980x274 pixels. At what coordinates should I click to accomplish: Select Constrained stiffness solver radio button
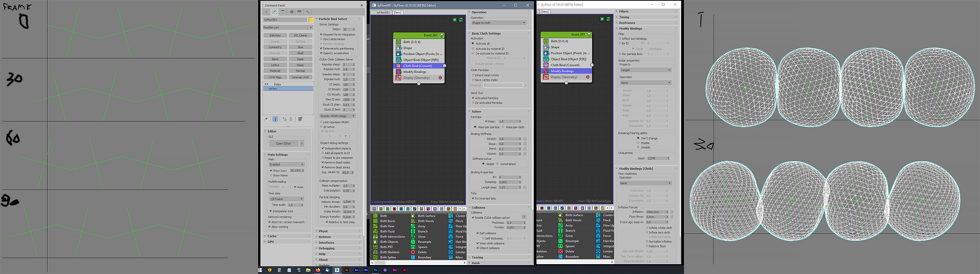497,164
